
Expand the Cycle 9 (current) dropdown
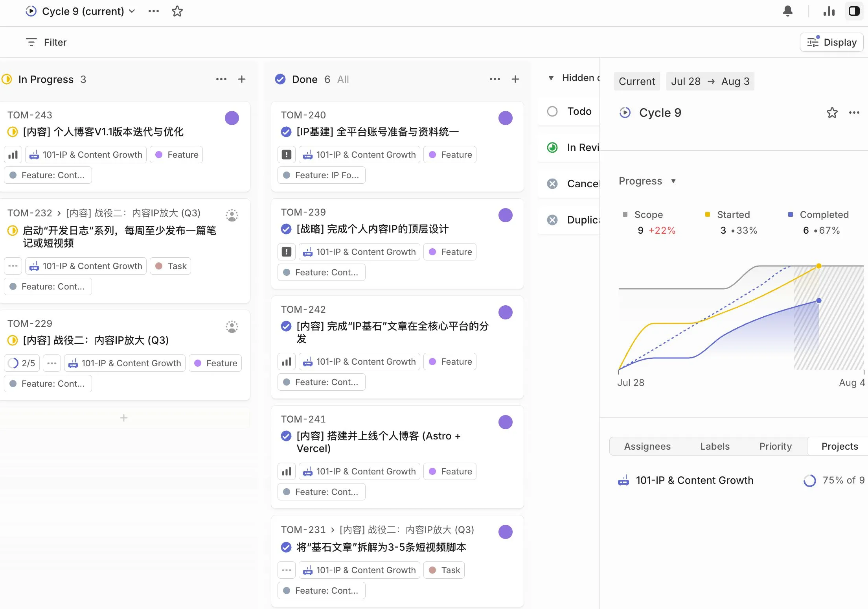point(132,11)
